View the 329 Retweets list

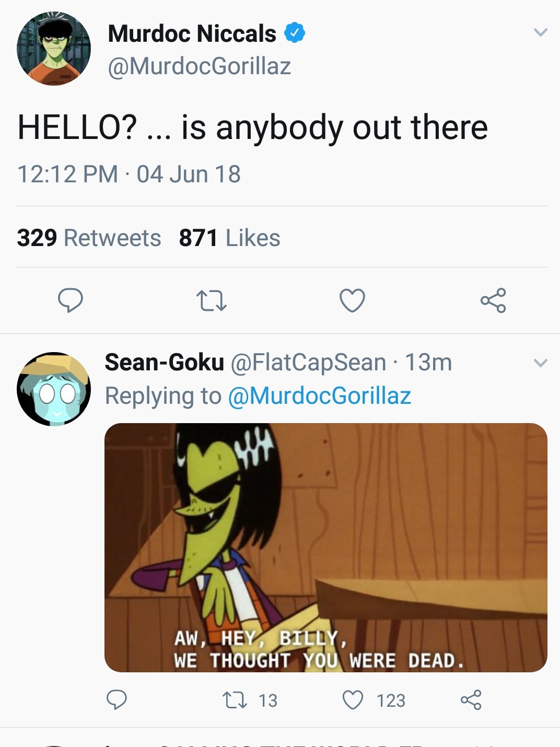click(x=89, y=238)
